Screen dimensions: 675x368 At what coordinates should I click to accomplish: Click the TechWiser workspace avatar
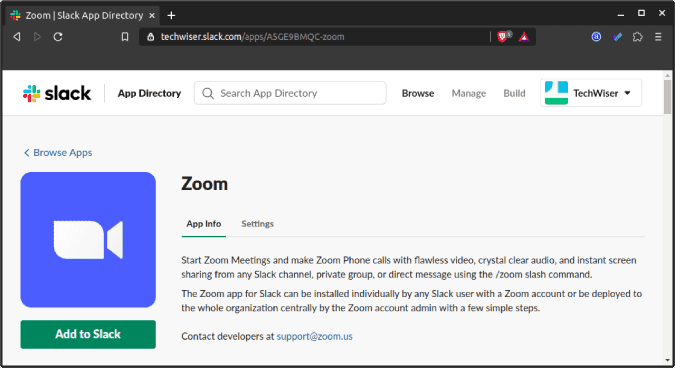(x=556, y=93)
